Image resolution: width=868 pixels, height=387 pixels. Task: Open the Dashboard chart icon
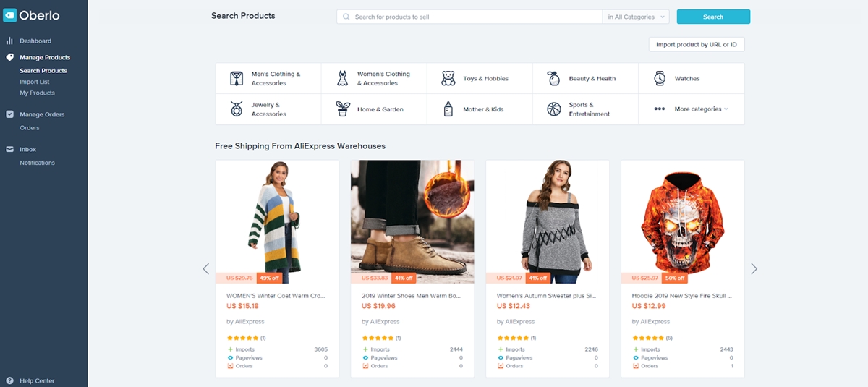10,41
